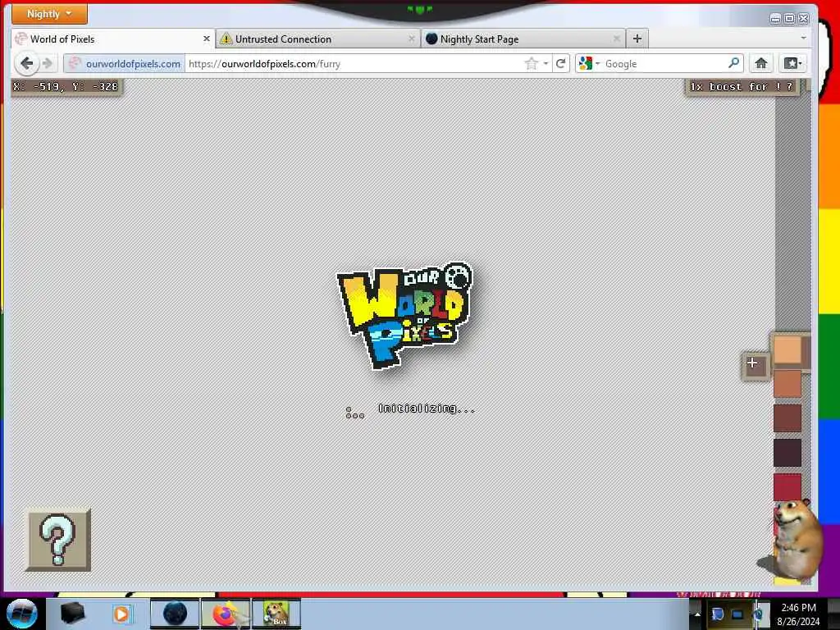The height and width of the screenshot is (630, 840).
Task: Go forward to next page
Action: (47, 64)
